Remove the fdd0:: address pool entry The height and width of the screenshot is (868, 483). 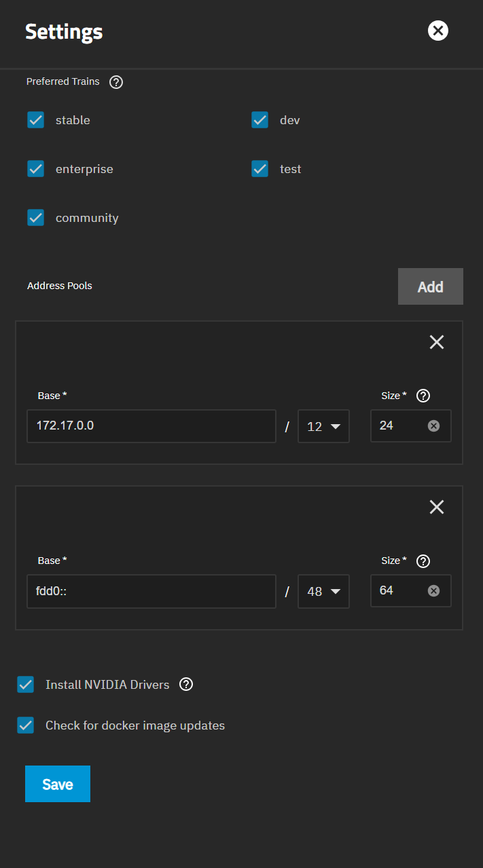[x=437, y=507]
